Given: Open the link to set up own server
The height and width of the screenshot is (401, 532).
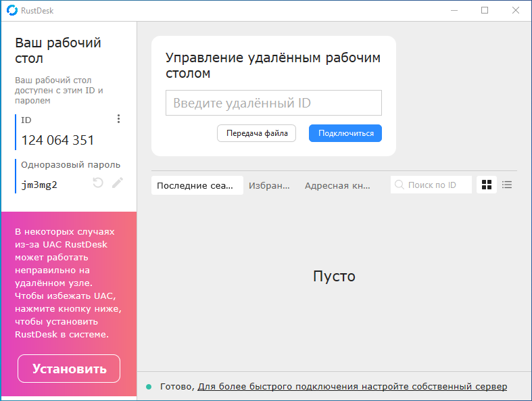Looking at the screenshot, I should point(352,387).
